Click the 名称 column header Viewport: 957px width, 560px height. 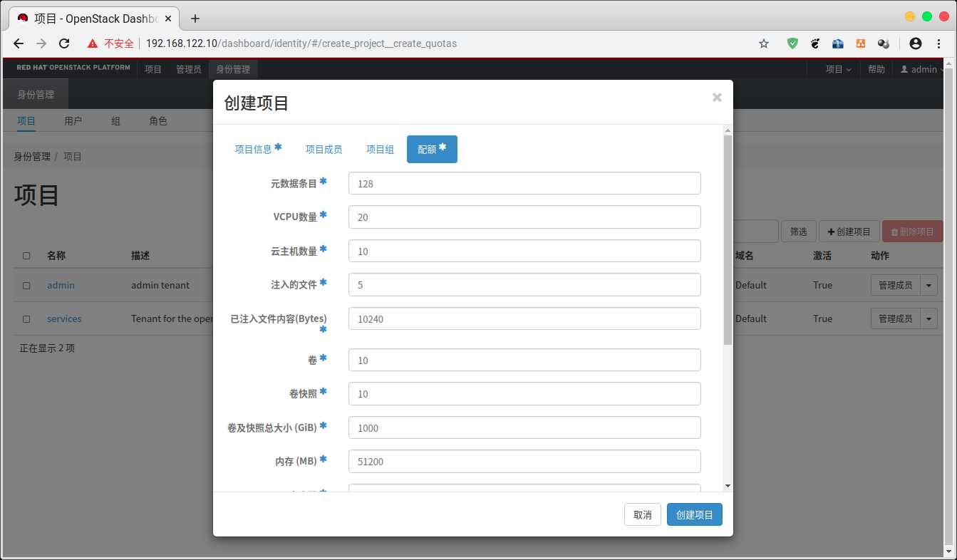(x=56, y=255)
